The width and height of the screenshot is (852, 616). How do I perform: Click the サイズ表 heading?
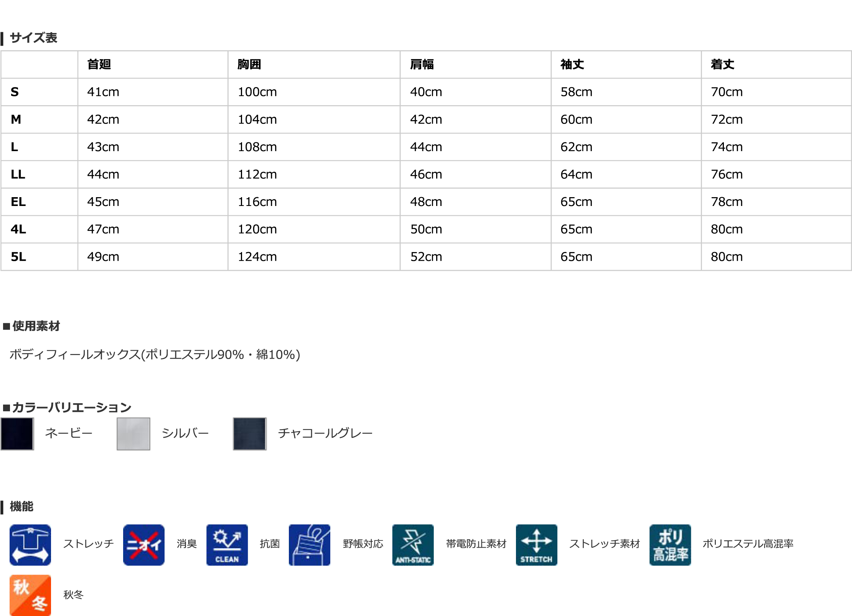point(33,38)
